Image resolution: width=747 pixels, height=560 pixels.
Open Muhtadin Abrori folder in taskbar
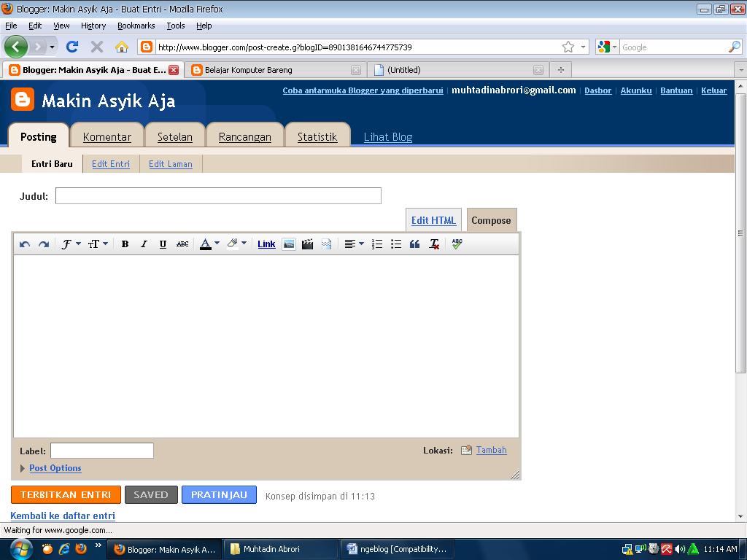coord(280,549)
